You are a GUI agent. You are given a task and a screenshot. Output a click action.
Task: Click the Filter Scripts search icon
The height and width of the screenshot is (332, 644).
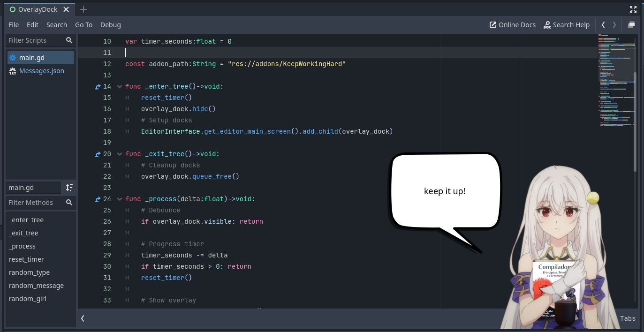[69, 40]
